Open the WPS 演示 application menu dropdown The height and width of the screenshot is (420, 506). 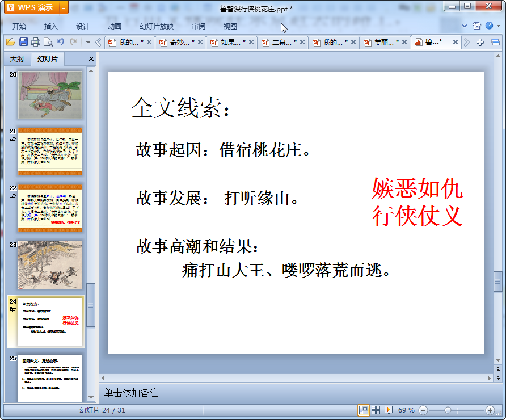coord(63,7)
